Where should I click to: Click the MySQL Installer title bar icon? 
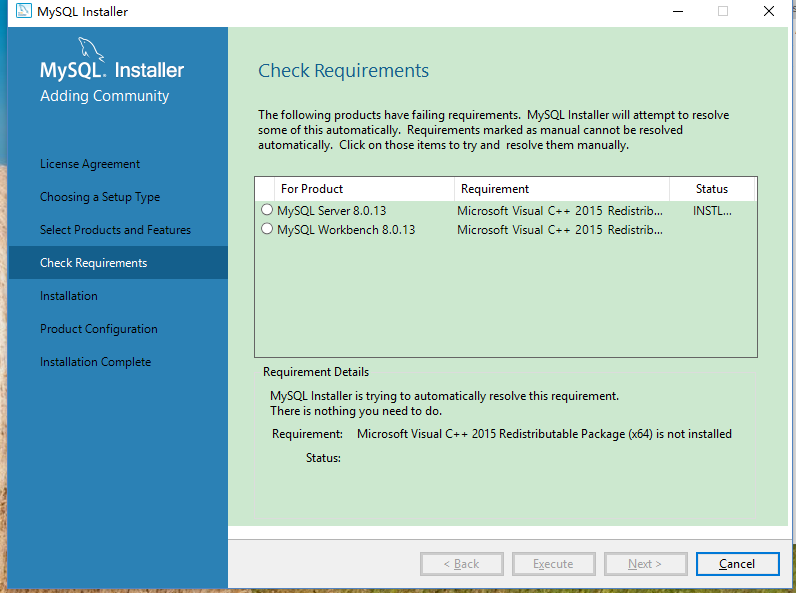(x=23, y=11)
